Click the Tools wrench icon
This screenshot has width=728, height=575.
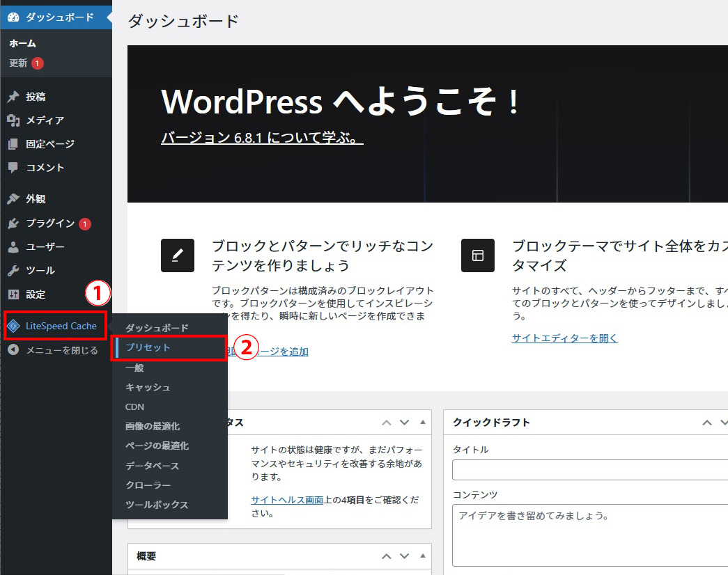point(13,270)
